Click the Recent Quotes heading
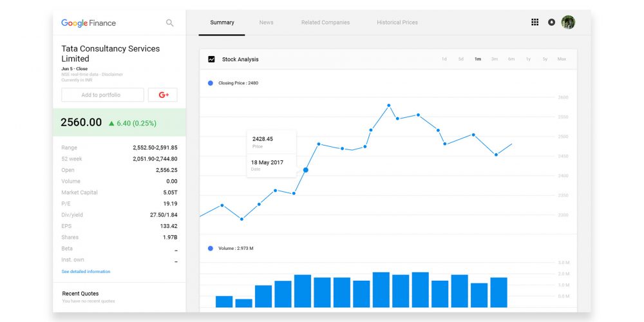This screenshot has width=644, height=322. tap(80, 294)
